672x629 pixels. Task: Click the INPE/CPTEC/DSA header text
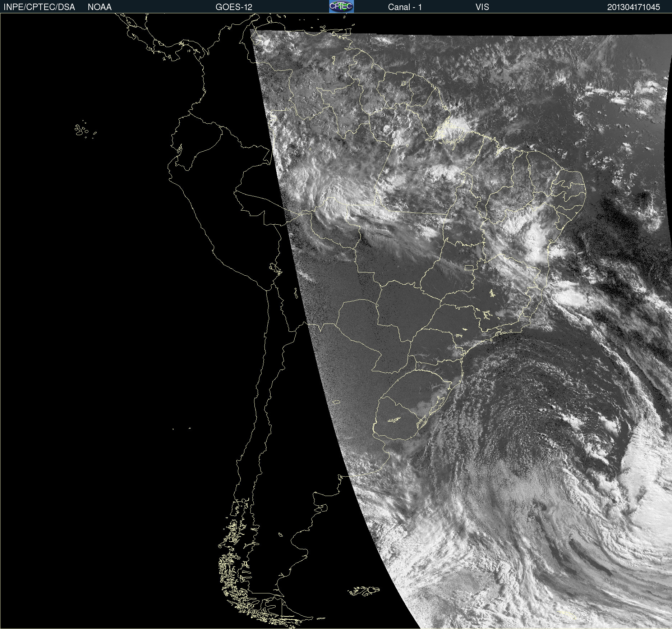pos(39,7)
